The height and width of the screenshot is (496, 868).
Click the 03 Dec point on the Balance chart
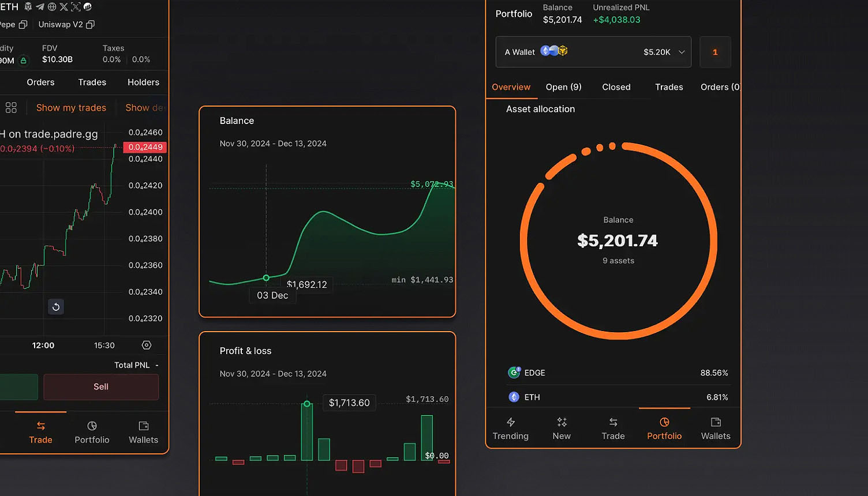[266, 277]
